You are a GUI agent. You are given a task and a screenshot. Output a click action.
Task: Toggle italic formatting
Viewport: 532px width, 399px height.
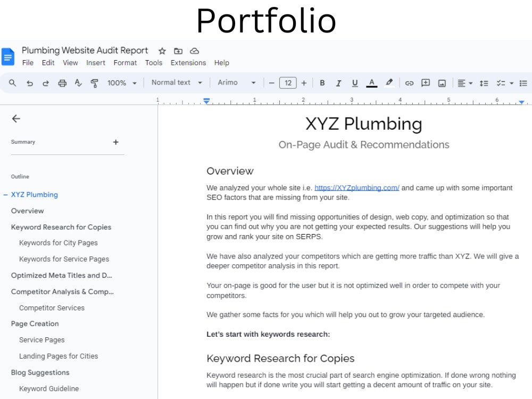(x=338, y=83)
